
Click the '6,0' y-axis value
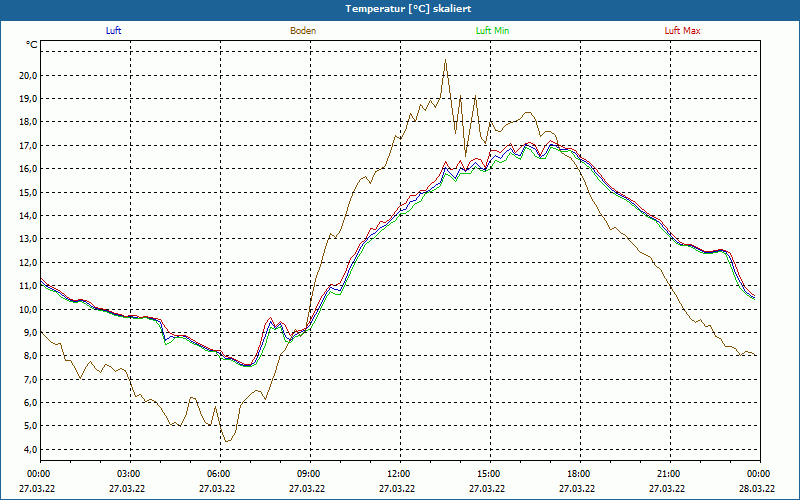pyautogui.click(x=30, y=403)
